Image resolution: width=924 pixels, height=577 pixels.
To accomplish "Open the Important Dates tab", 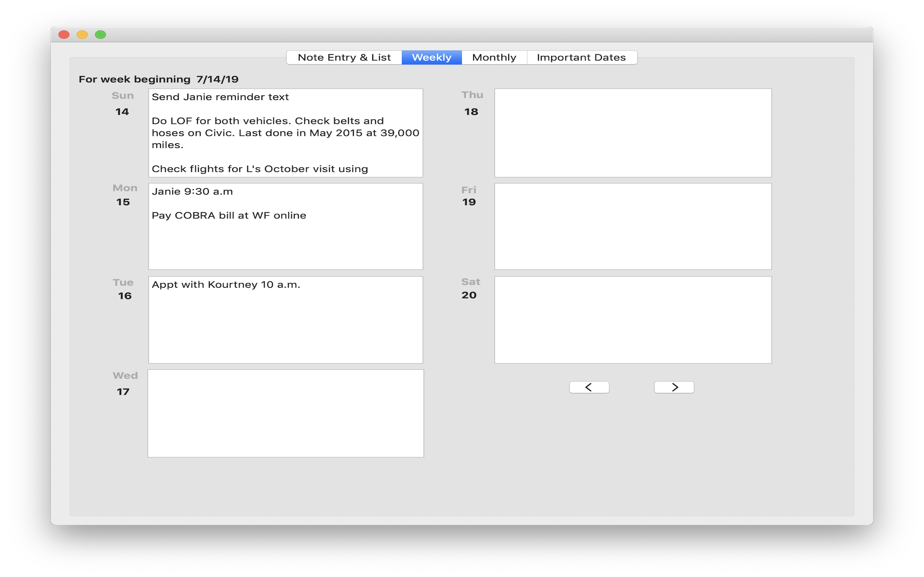I will (581, 58).
